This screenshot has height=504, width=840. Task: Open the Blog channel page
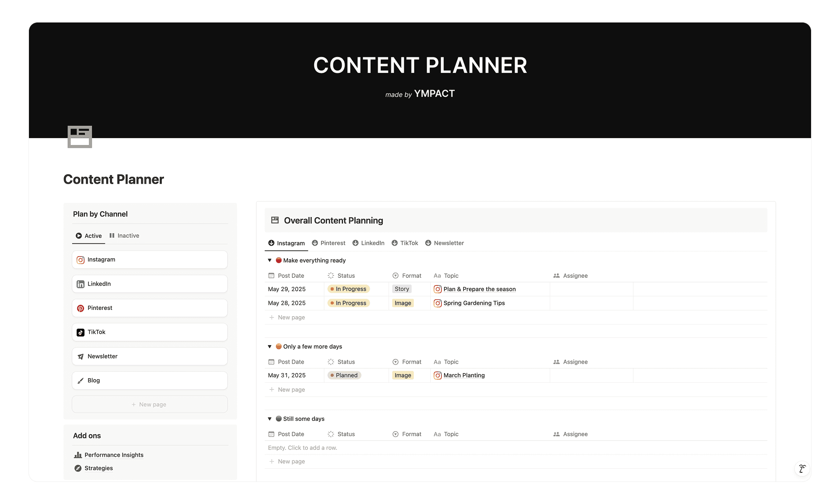coord(150,381)
